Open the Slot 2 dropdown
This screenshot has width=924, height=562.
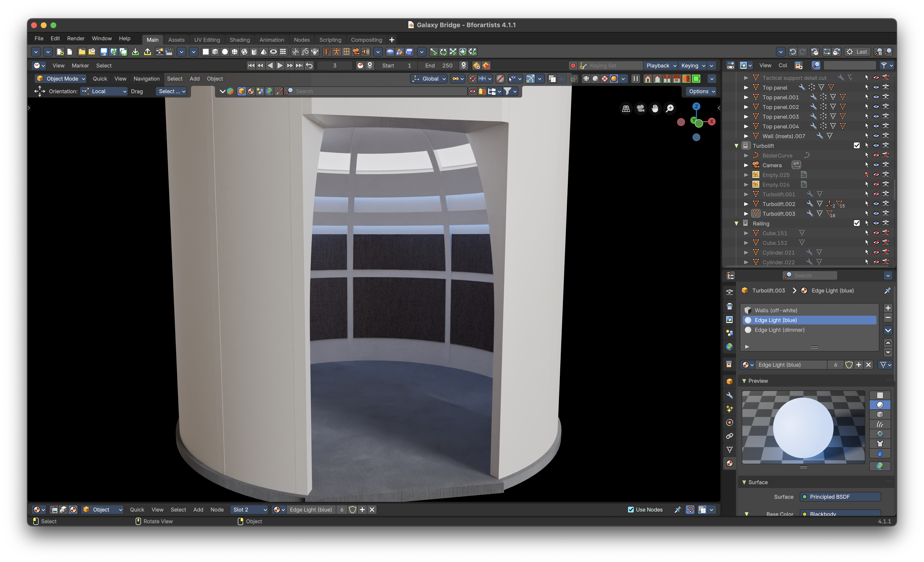click(249, 510)
